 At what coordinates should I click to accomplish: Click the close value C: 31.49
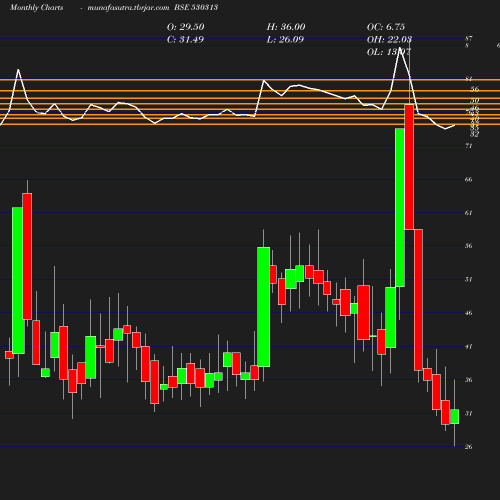tap(185, 40)
